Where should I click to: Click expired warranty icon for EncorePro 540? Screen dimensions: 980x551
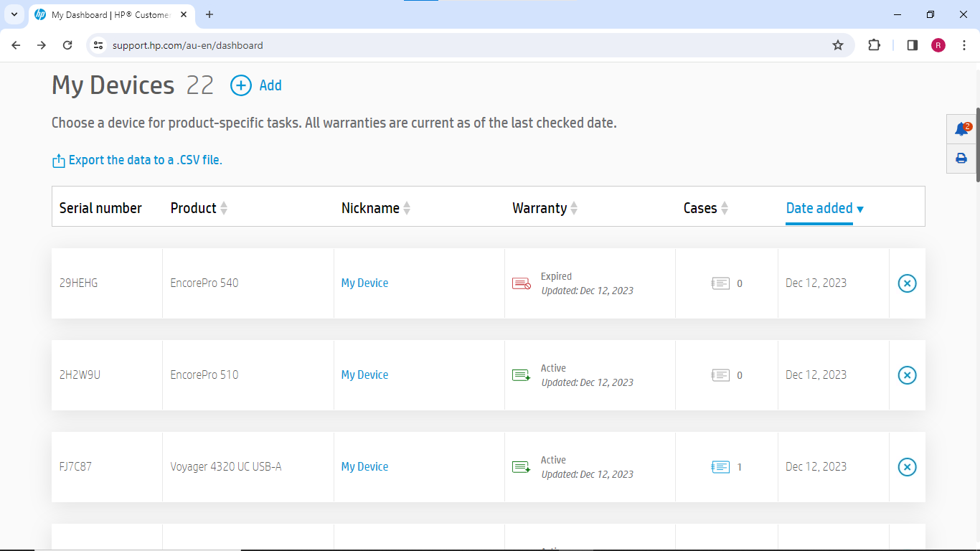(521, 283)
